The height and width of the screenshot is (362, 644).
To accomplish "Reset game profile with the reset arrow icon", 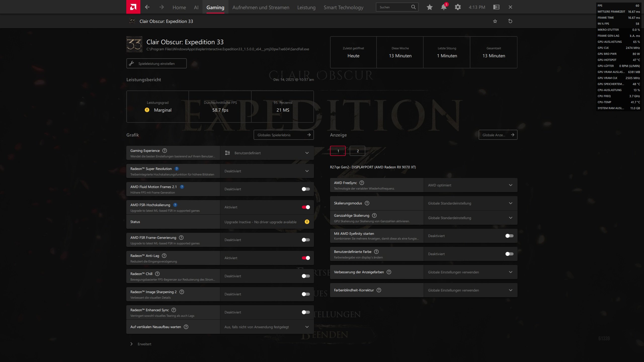I will tap(510, 21).
